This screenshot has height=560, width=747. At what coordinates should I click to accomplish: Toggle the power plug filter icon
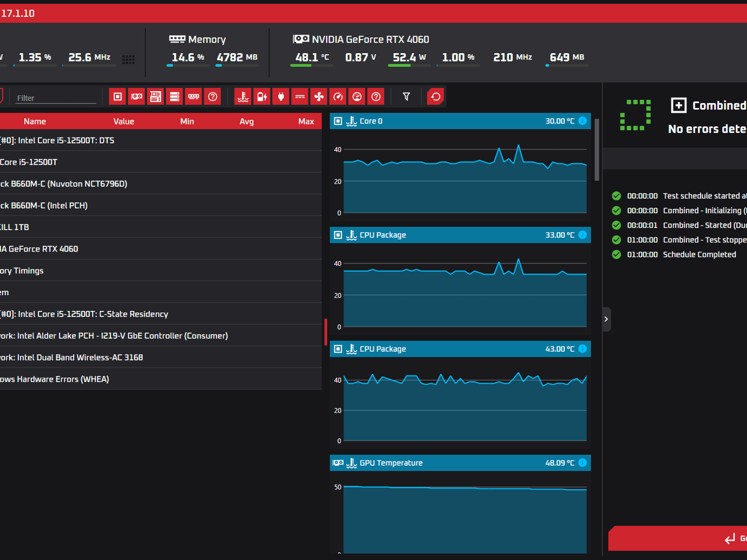(x=281, y=97)
